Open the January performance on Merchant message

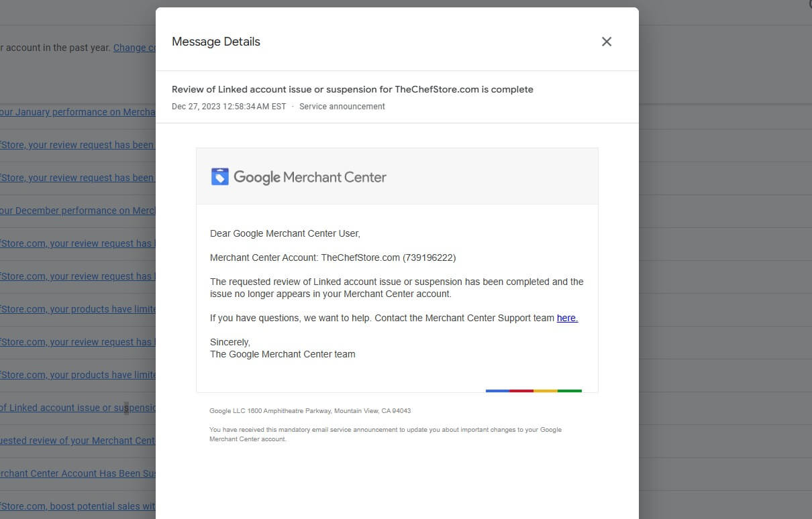click(x=78, y=112)
